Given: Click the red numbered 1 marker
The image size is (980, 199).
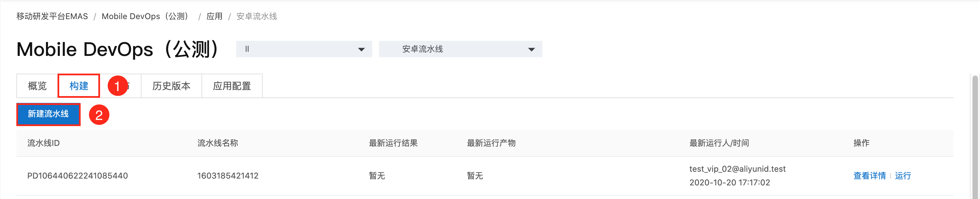Looking at the screenshot, I should click(117, 86).
